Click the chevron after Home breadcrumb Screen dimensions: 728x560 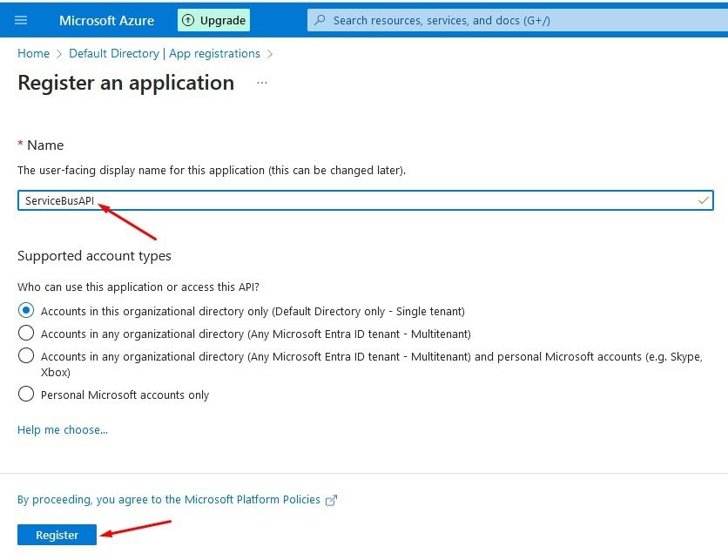coord(59,54)
